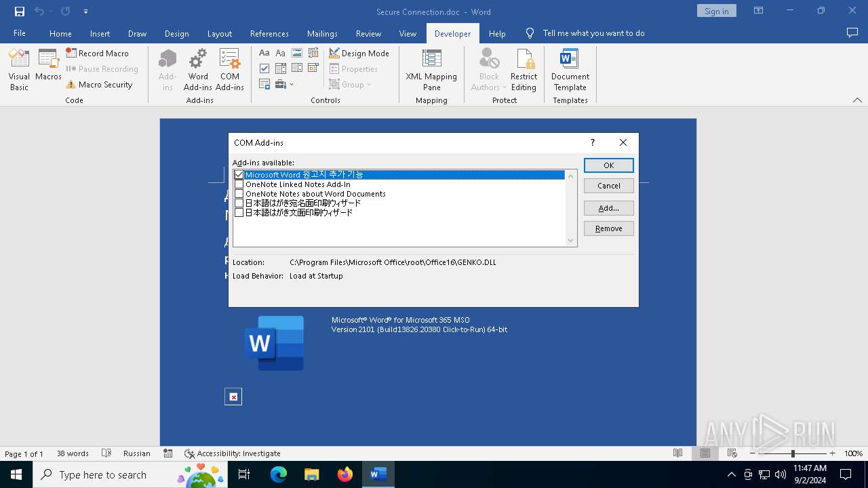Switch to Web Layout view
The height and width of the screenshot is (488, 868).
(732, 453)
